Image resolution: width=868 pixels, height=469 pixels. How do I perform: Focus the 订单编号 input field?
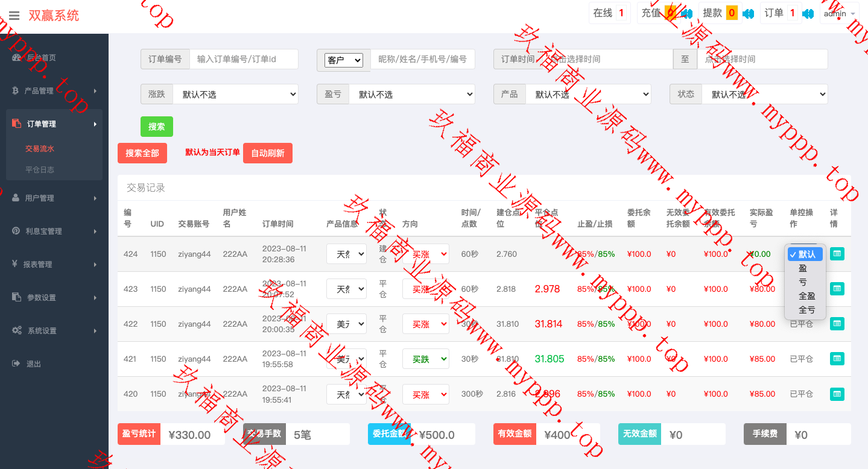(x=244, y=59)
